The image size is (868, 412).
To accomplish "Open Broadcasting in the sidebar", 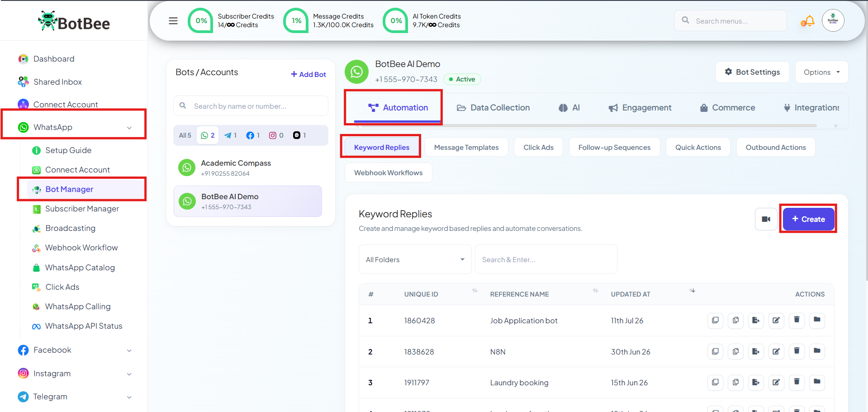I will click(70, 228).
